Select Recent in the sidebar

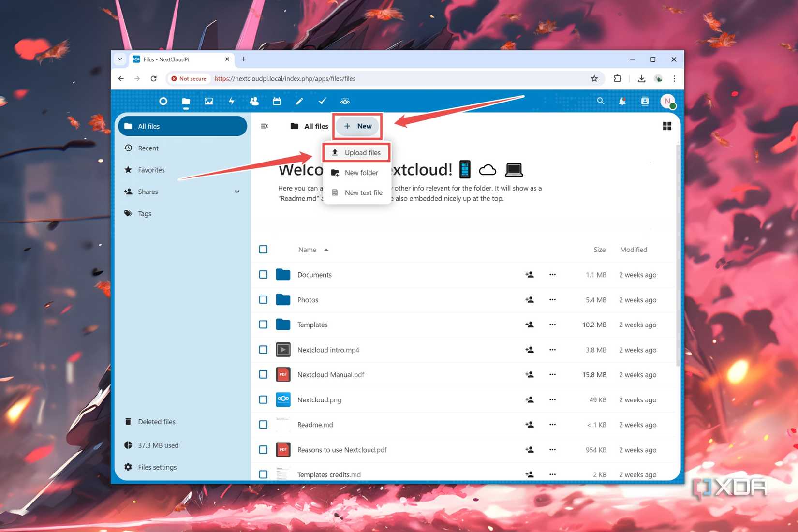pyautogui.click(x=182, y=148)
